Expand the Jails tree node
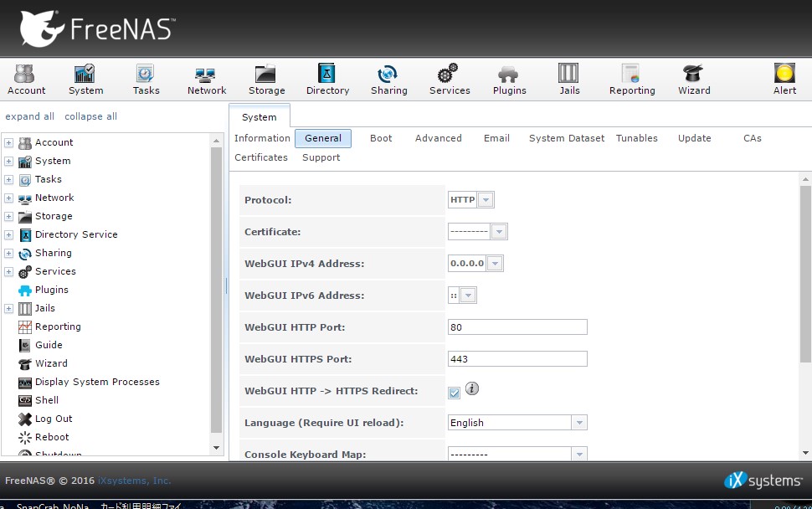 pyautogui.click(x=9, y=309)
